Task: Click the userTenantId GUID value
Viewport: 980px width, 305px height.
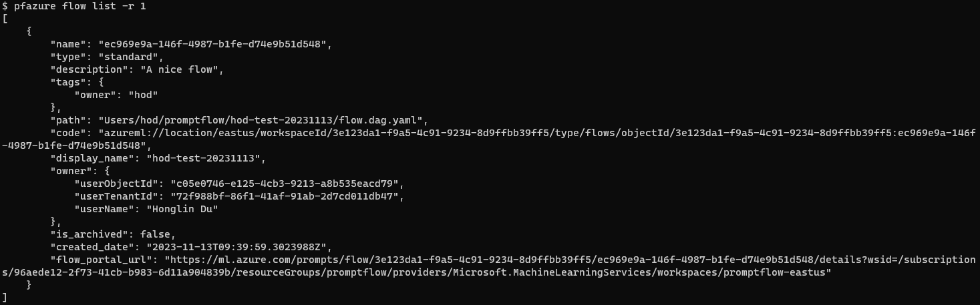Action: click(287, 196)
